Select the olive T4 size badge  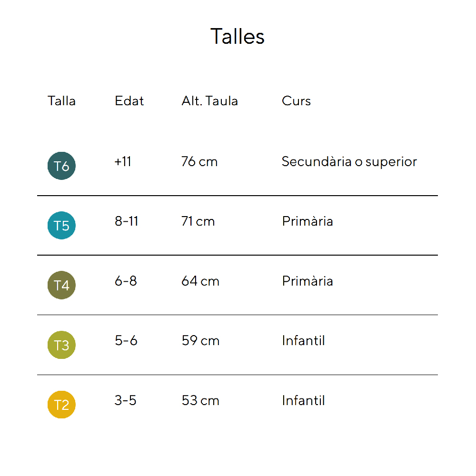coord(61,285)
